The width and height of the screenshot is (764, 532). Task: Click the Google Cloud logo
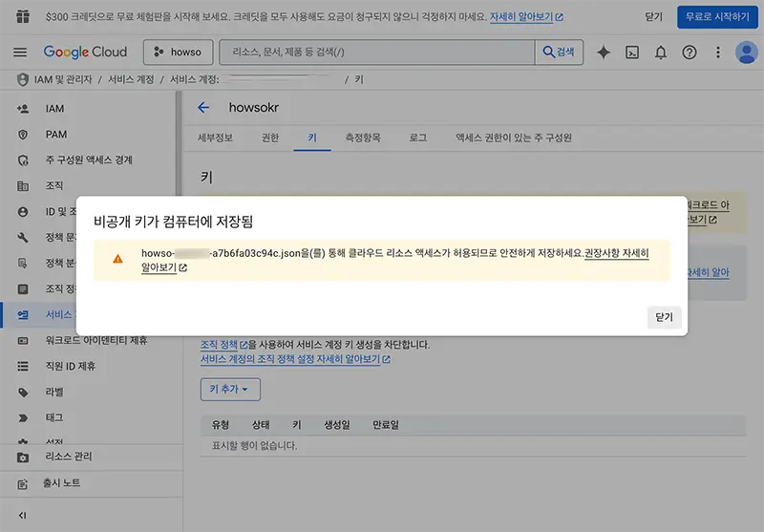[85, 53]
